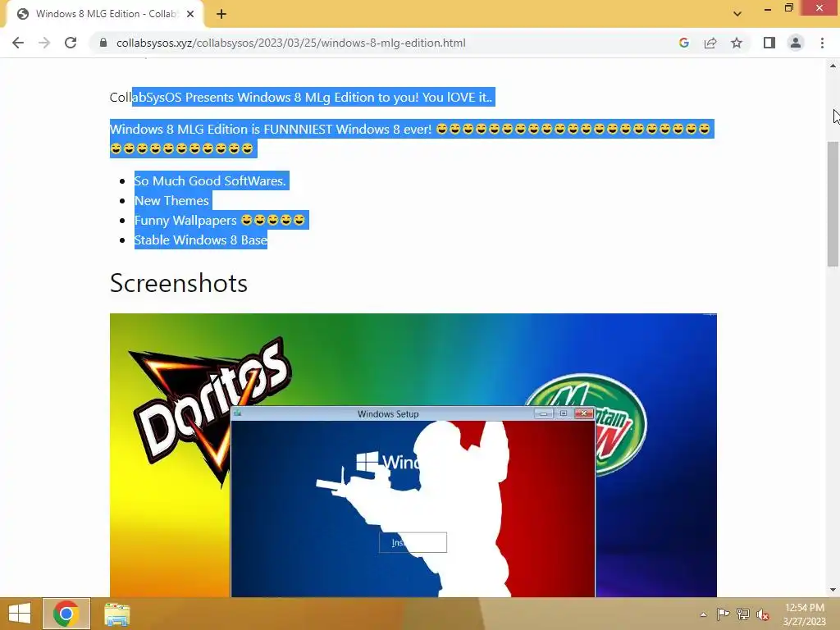840x630 pixels.
Task: Show hidden system tray icons
Action: [x=703, y=614]
